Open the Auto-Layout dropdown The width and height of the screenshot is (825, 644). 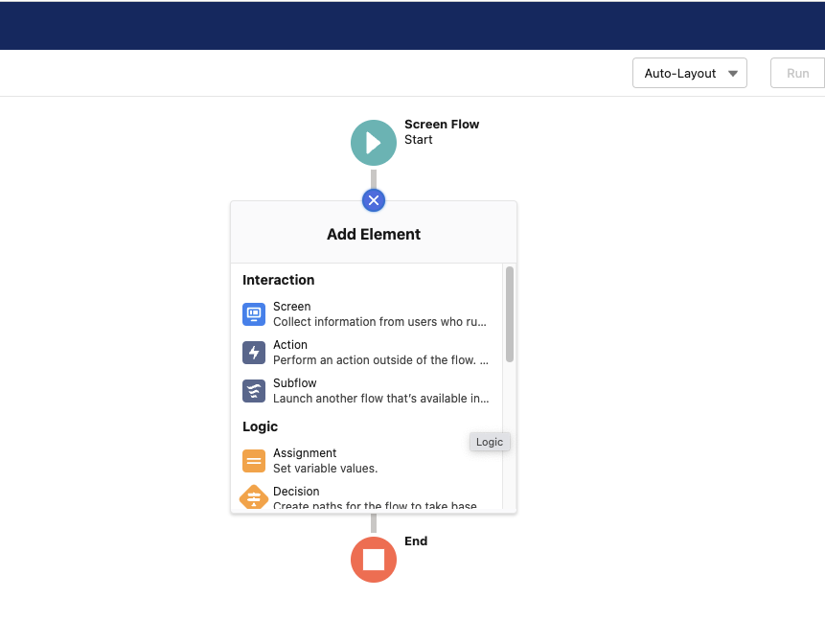(x=689, y=73)
